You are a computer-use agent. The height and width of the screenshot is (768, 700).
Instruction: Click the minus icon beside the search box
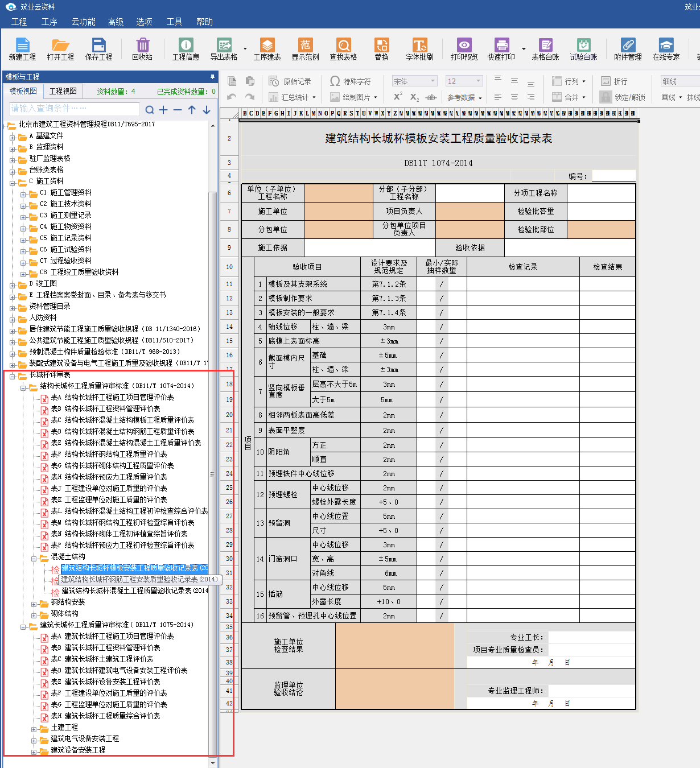[x=178, y=110]
